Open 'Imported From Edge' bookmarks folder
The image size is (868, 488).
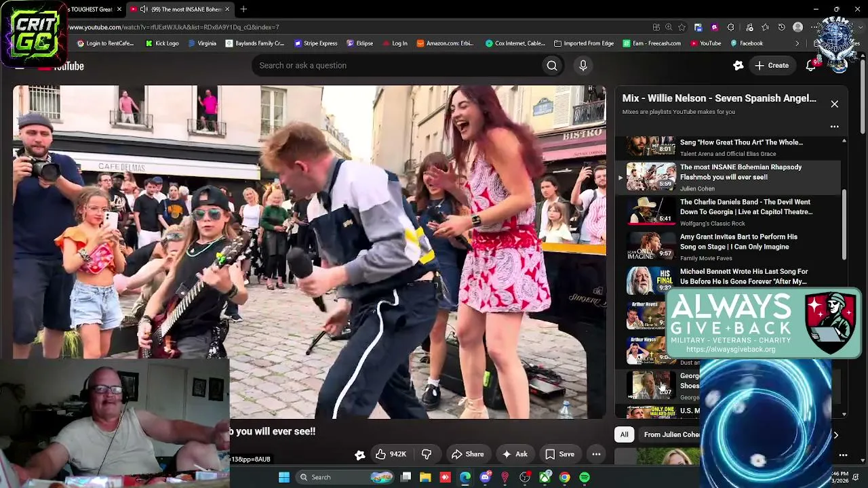pos(584,43)
